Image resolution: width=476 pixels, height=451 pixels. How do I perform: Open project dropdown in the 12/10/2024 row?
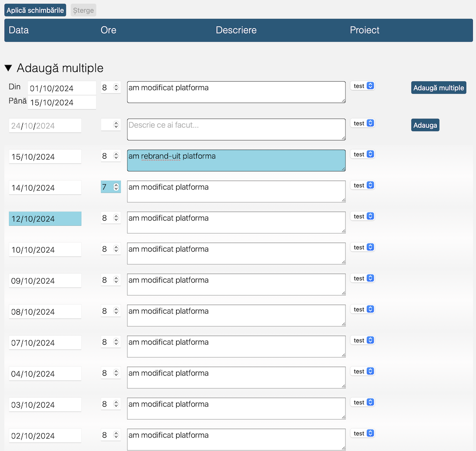[362, 216]
